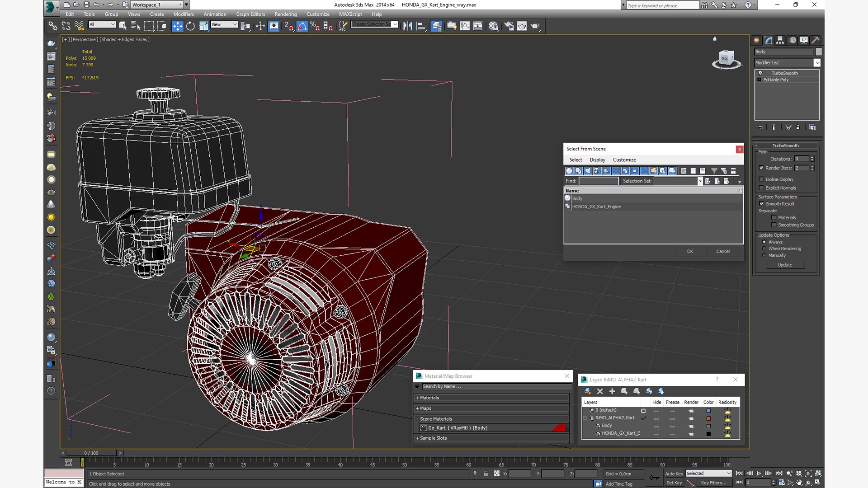Viewport: 868px width, 488px height.
Task: Click Create New Layer plus icon
Action: point(612,391)
